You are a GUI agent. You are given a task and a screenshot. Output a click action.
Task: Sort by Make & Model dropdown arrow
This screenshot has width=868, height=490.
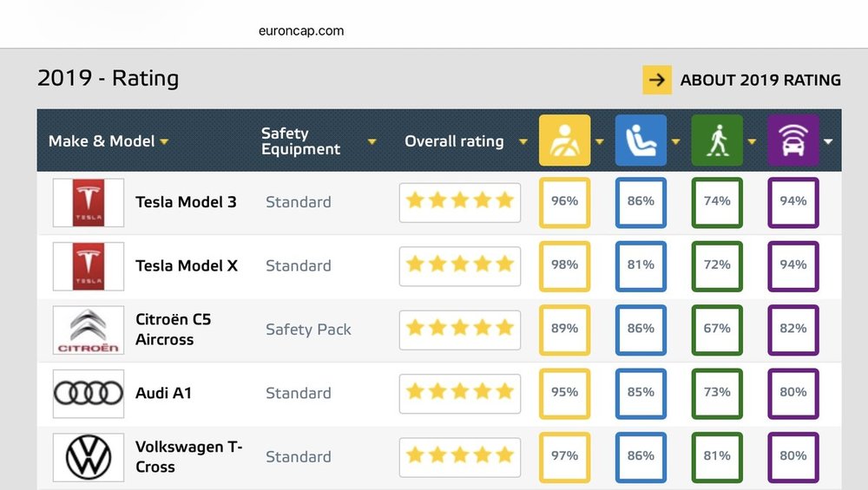(x=164, y=142)
